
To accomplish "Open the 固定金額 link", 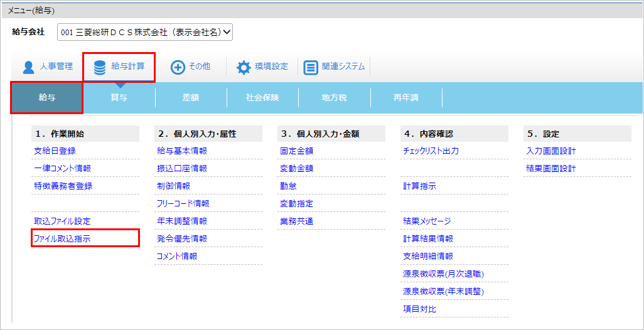I will coord(296,151).
